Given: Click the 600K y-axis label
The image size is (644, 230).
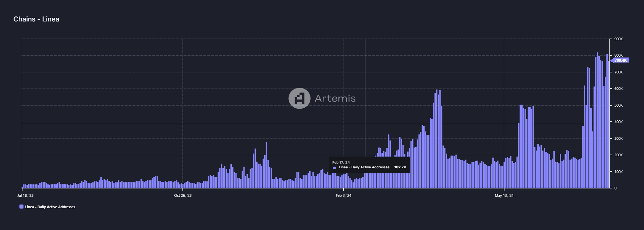Looking at the screenshot, I should (619, 89).
